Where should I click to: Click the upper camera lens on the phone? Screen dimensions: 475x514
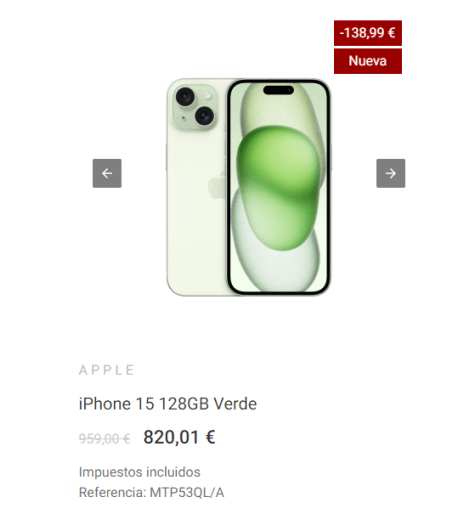[185, 97]
